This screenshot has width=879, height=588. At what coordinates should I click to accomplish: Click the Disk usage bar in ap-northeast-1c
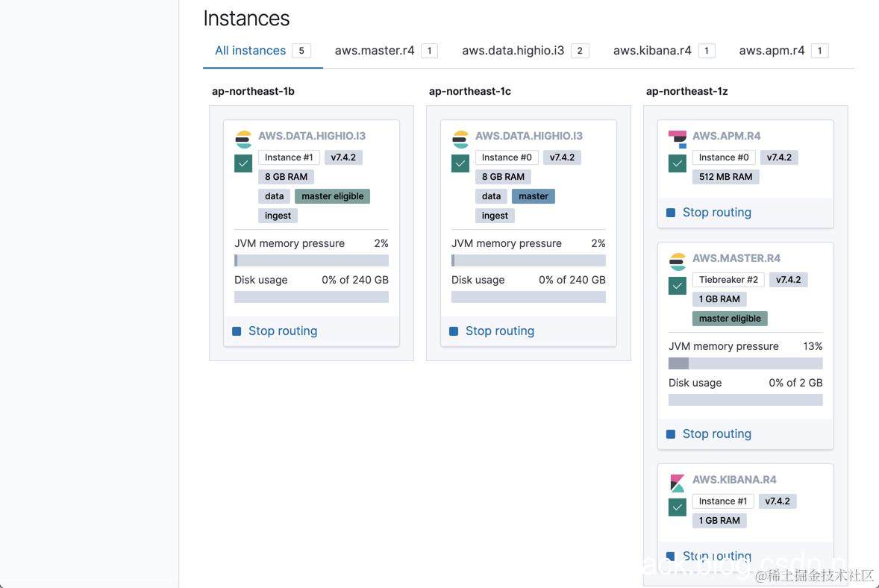point(528,297)
